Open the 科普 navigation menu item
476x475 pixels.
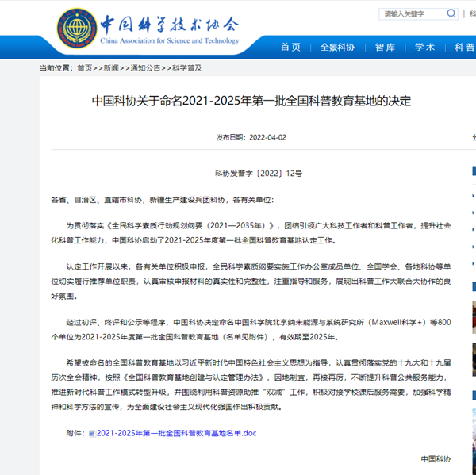(x=465, y=47)
